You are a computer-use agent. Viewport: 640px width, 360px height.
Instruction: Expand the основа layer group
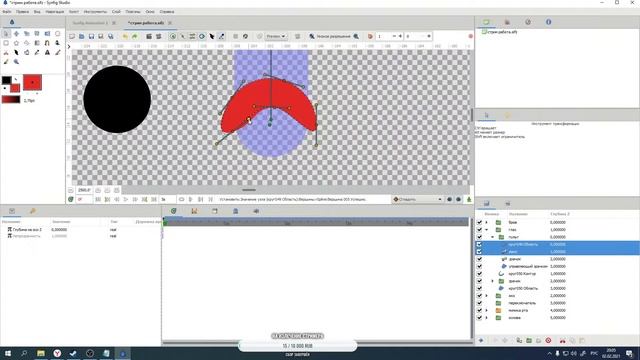(487, 318)
